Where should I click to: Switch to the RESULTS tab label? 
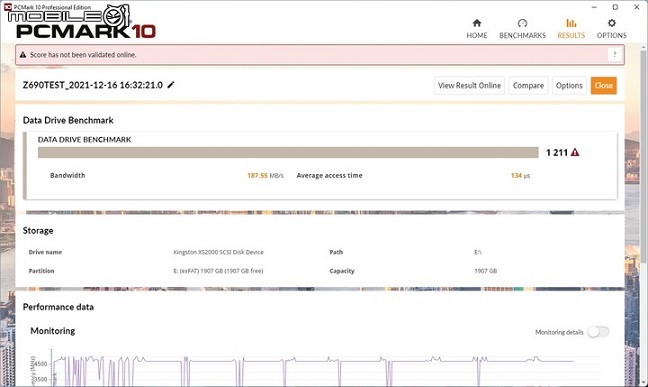[x=571, y=36]
